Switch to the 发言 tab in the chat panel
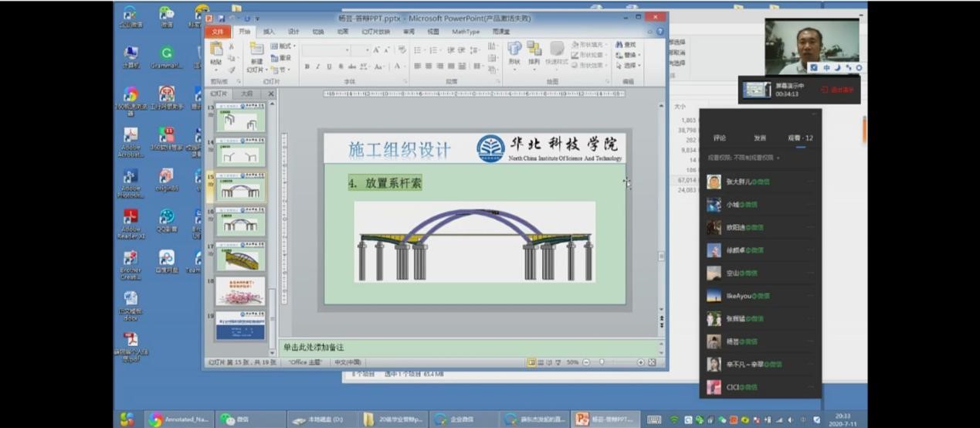The image size is (980, 428). click(760, 138)
